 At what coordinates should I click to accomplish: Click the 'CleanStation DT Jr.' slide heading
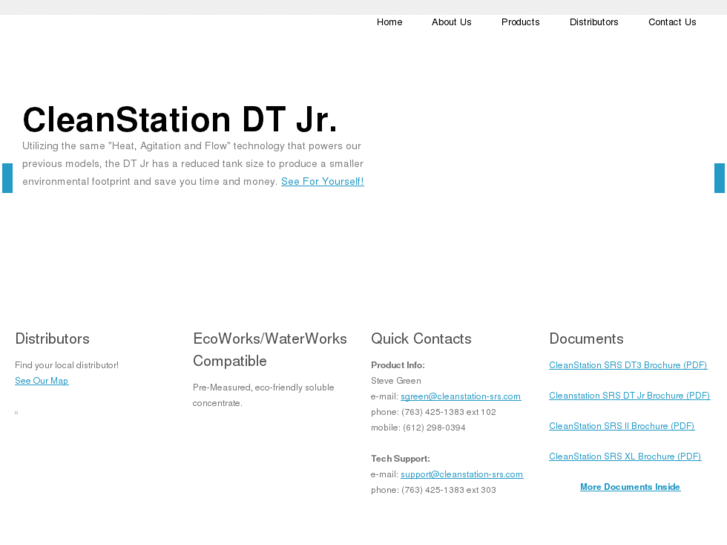coord(180,119)
